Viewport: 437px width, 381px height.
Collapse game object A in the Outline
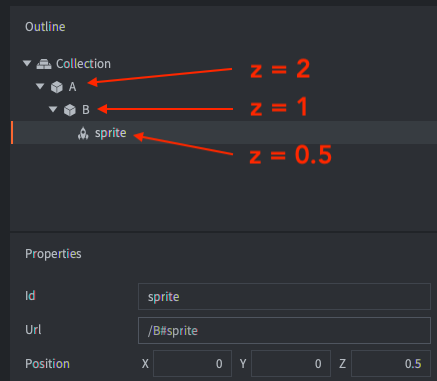(x=40, y=86)
